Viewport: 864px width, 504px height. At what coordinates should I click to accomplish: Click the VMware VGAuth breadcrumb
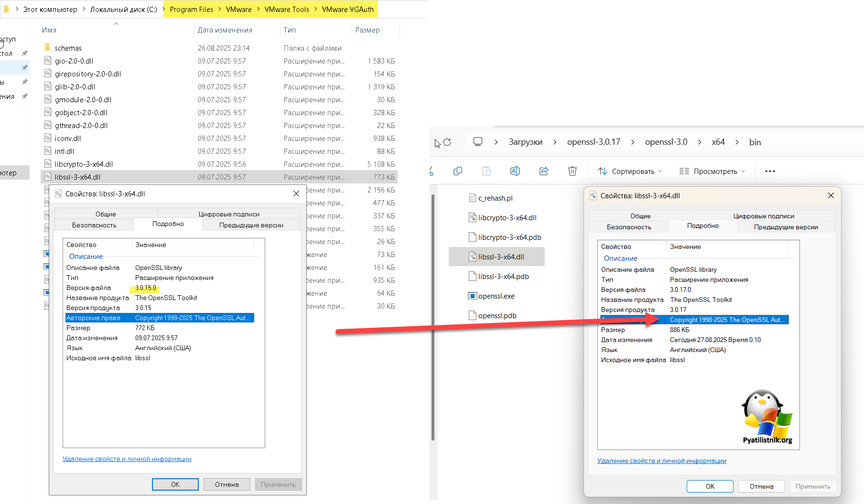tap(347, 9)
